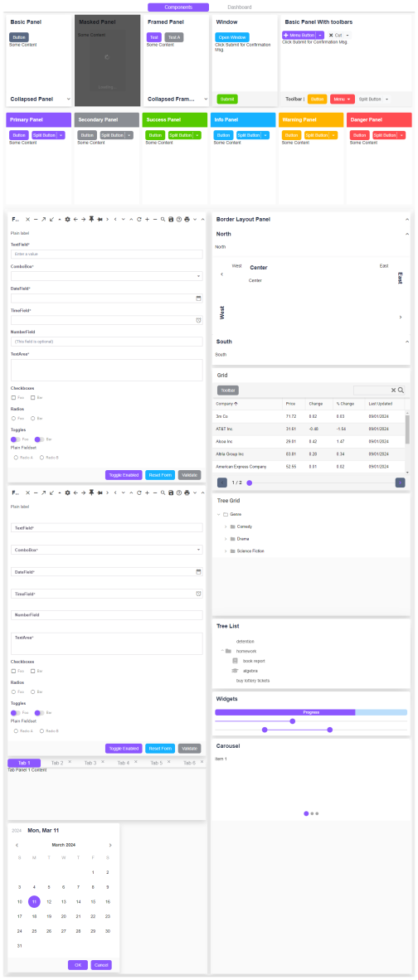Select Radio B in the upper form's fieldset
This screenshot has width=418, height=980.
coord(41,458)
